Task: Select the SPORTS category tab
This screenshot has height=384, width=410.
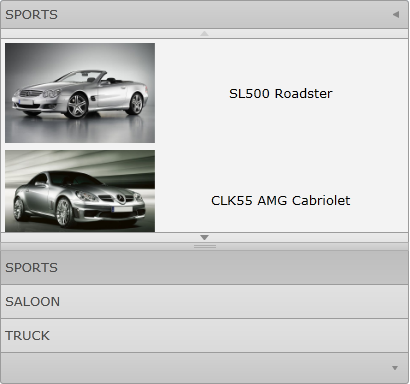Action: (x=204, y=268)
